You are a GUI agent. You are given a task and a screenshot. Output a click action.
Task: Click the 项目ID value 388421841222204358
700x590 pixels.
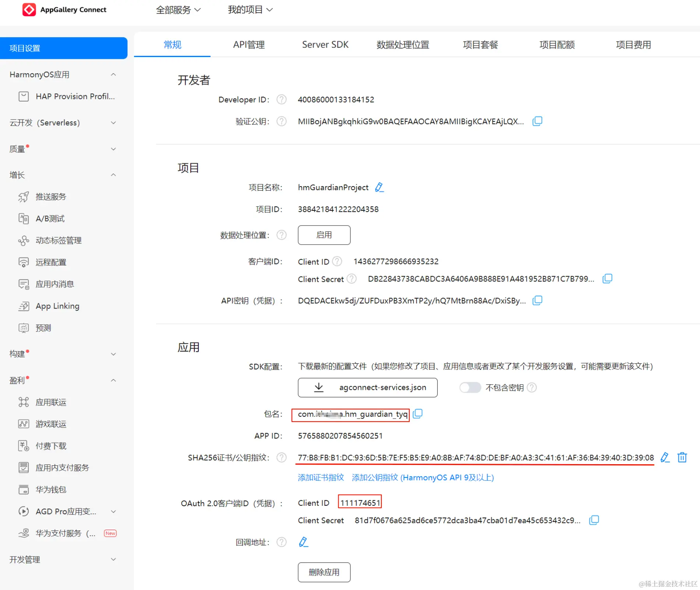338,209
